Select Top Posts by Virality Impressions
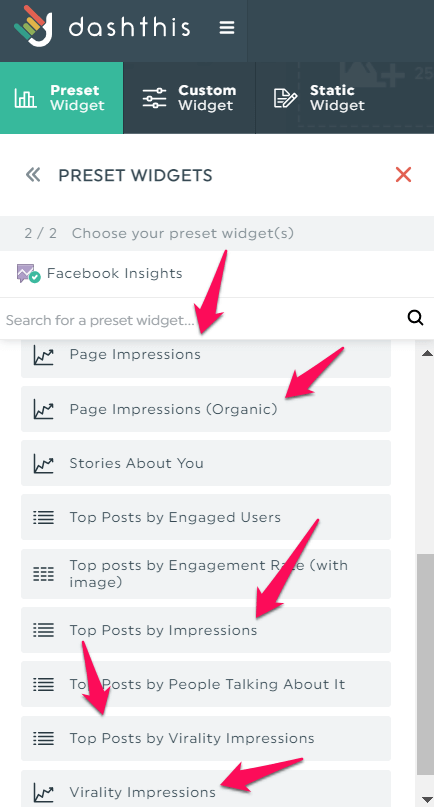 click(x=206, y=739)
